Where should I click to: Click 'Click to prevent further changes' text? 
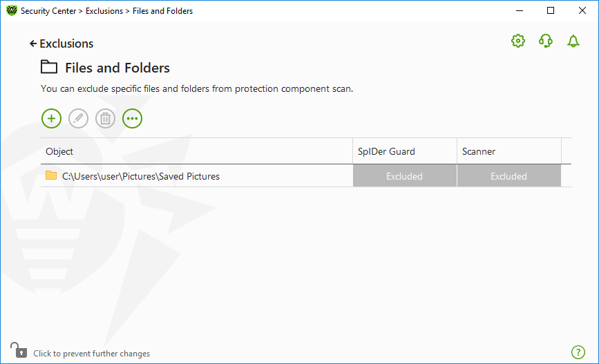92,354
